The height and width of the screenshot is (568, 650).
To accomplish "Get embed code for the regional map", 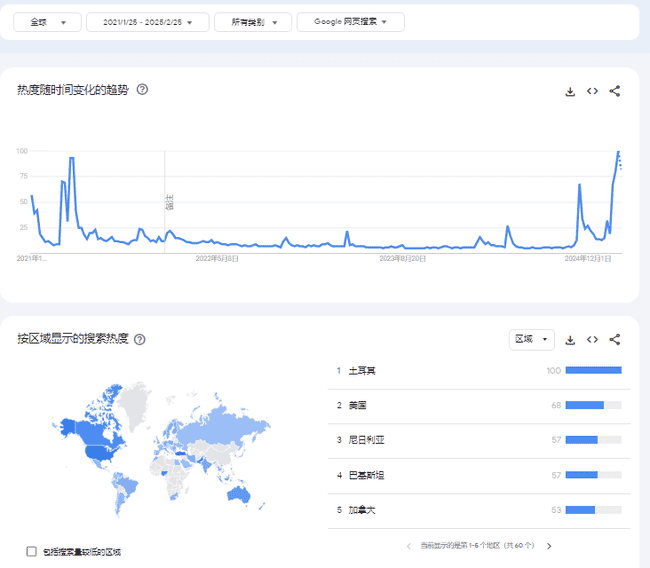I will click(592, 340).
